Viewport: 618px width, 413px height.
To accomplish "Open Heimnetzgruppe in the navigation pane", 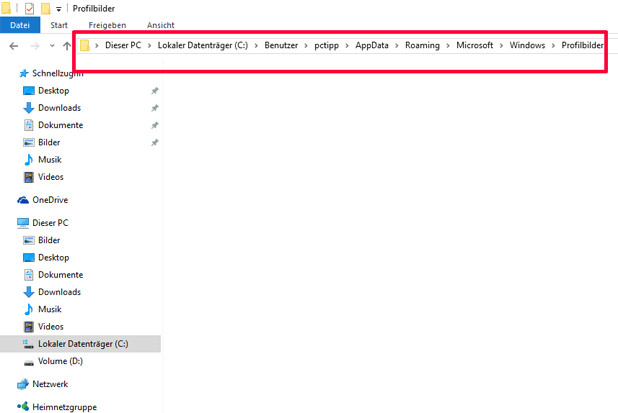I will click(64, 407).
